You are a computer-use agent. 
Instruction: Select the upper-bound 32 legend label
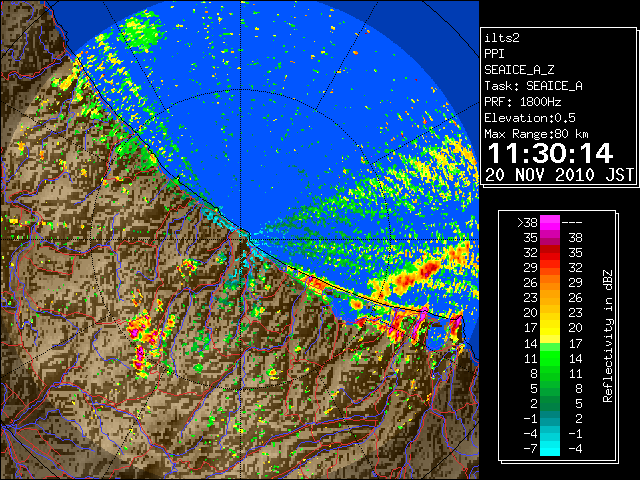coord(576,268)
